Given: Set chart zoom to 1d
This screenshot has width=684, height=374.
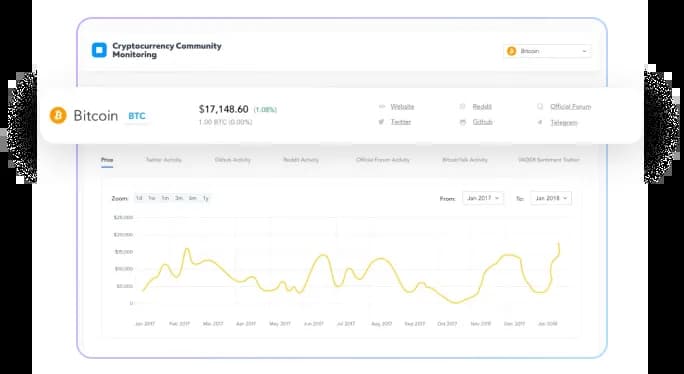Looking at the screenshot, I should tap(139, 198).
